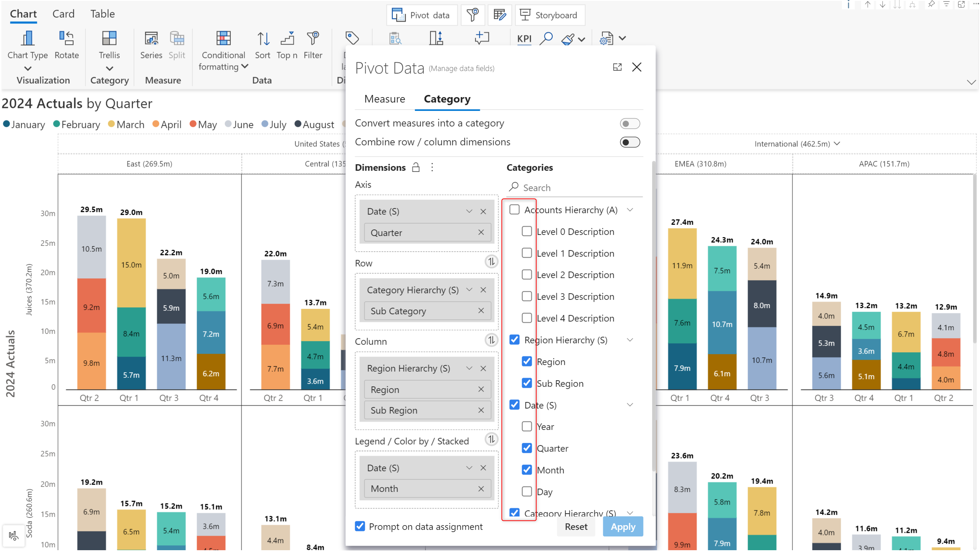980x552 pixels.
Task: Click the data label tag icon
Action: click(x=352, y=38)
